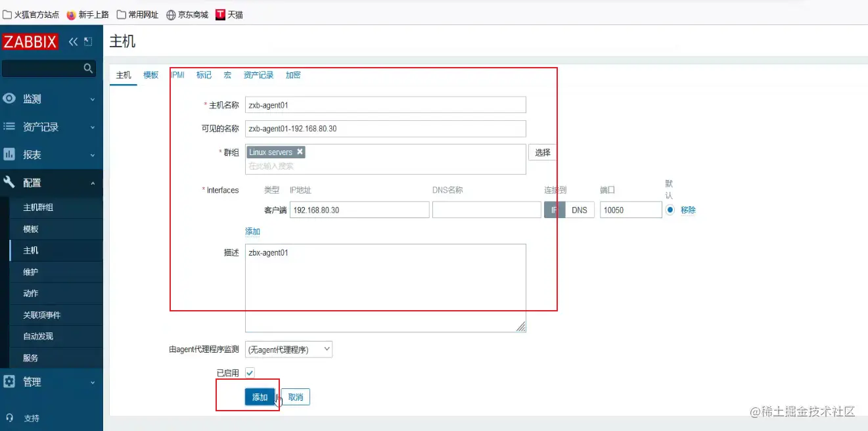Screen dimensions: 868x431
Task: Switch to the 主机 form tab
Action: click(x=124, y=75)
